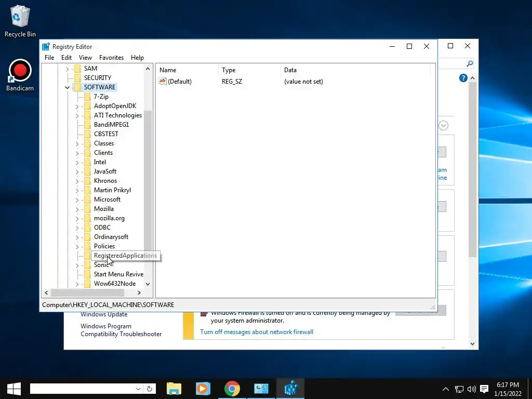Select the (Default) value string icon

[x=163, y=81]
